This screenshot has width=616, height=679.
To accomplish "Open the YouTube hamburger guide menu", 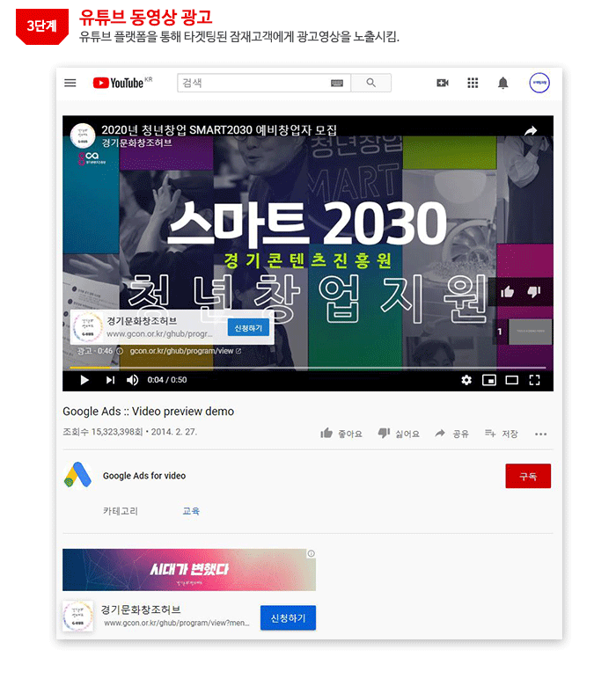I will (70, 83).
